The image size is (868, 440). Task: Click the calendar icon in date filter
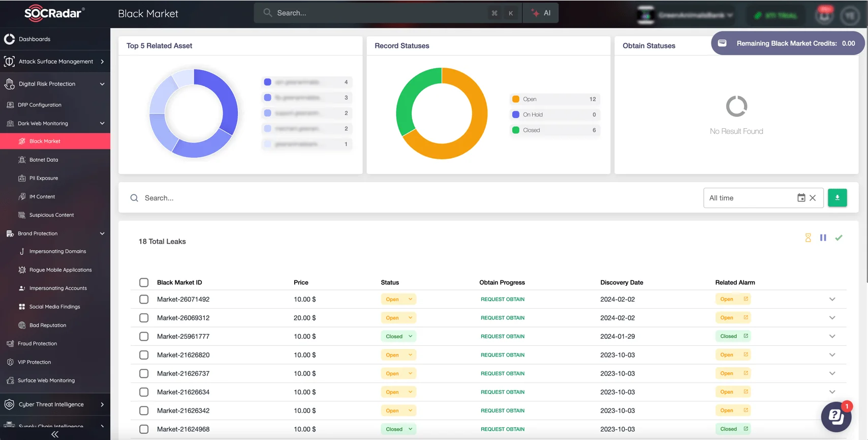coord(801,198)
